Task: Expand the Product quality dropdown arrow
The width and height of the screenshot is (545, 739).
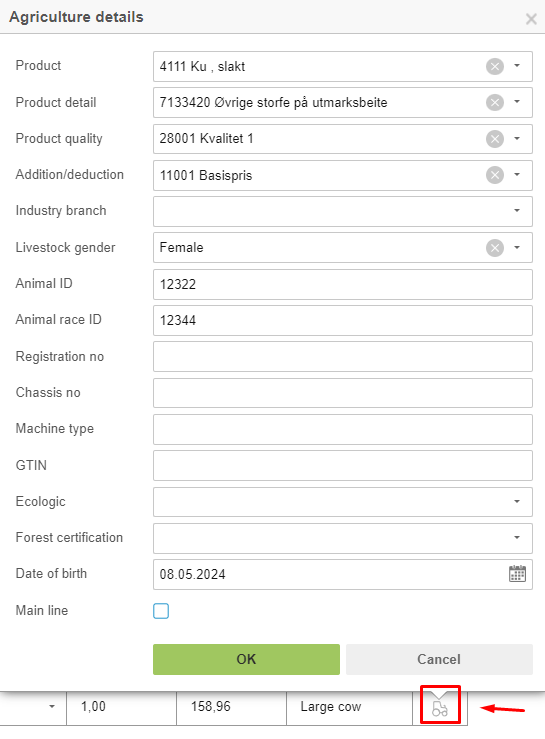Action: (x=517, y=139)
